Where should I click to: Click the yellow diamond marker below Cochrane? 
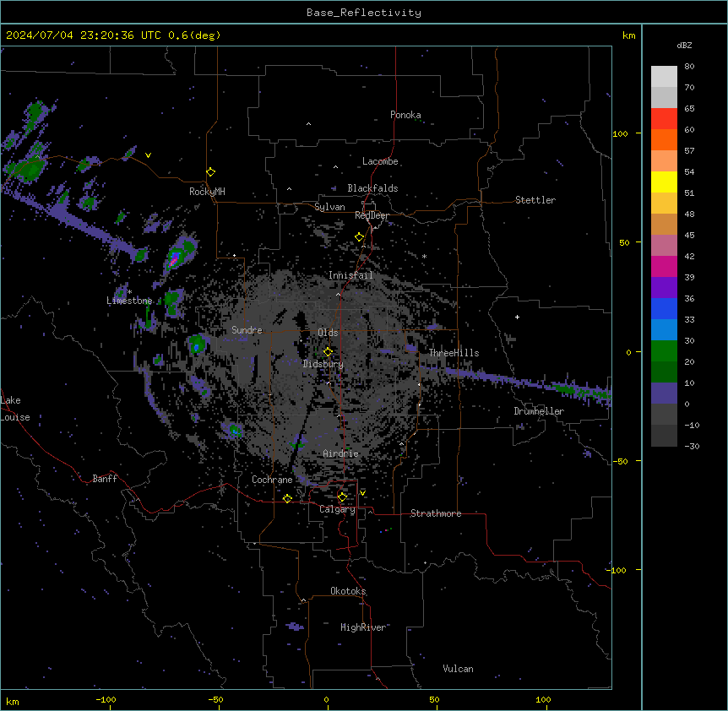287,498
